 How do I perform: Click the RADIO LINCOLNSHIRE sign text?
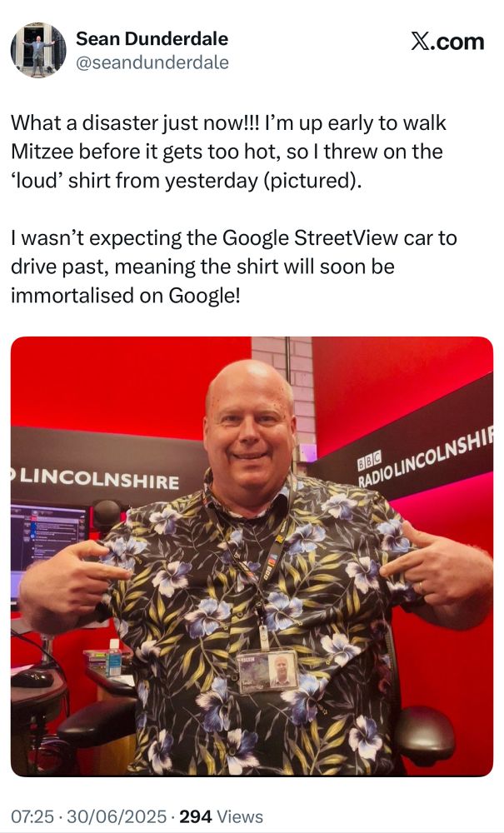tap(425, 460)
